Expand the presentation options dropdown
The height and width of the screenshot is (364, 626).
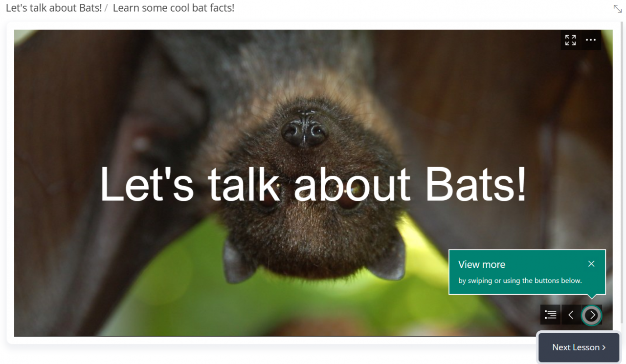pos(590,40)
